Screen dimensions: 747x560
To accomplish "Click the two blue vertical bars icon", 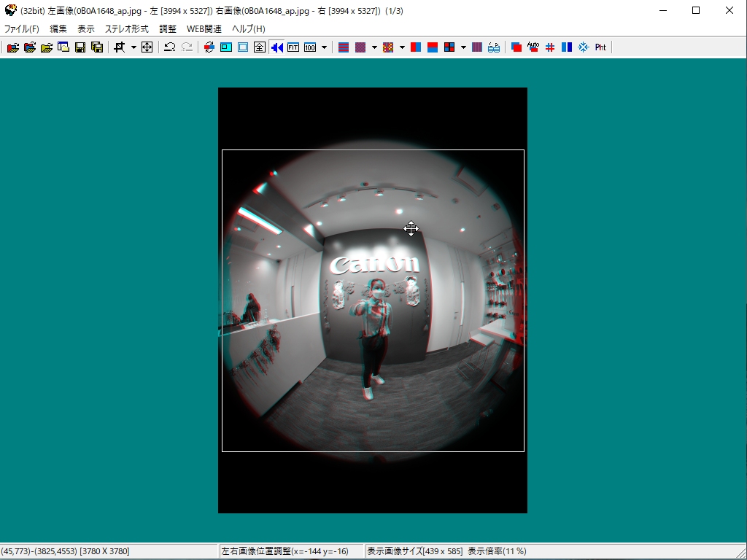I will [x=566, y=47].
